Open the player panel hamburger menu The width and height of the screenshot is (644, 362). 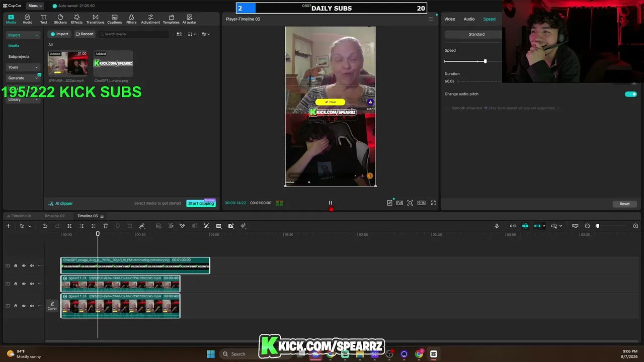[430, 19]
